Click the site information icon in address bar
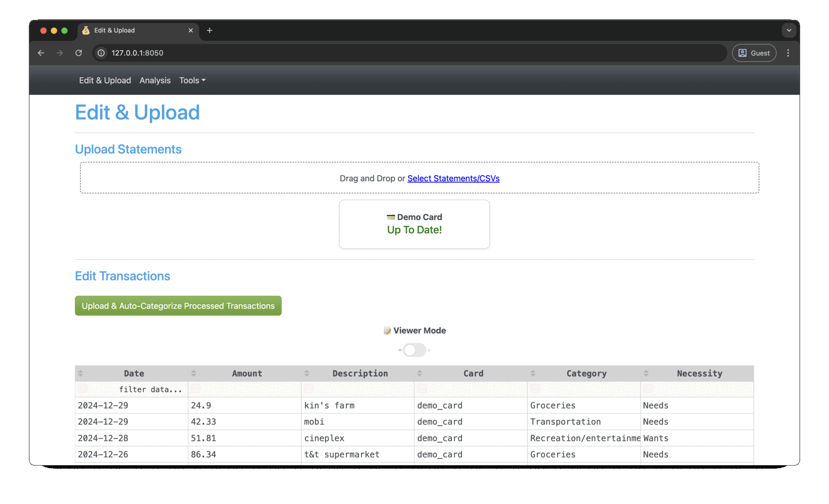829x504 pixels. pyautogui.click(x=101, y=53)
